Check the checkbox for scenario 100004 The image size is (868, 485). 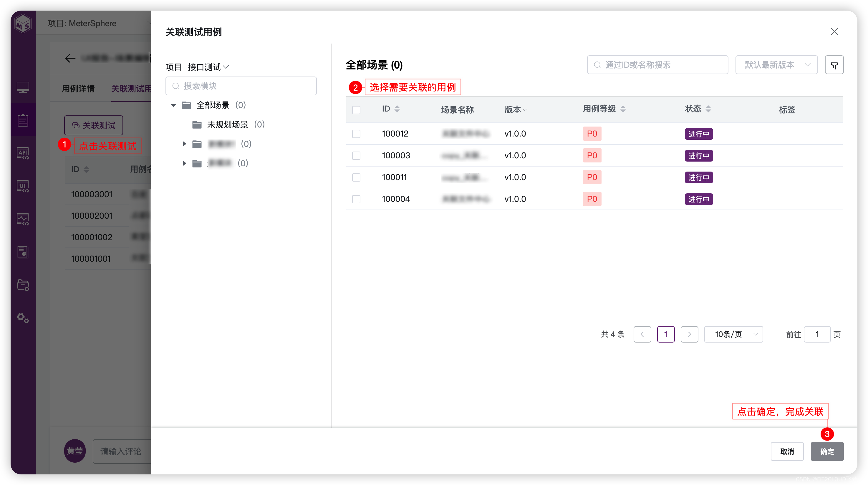coord(356,199)
